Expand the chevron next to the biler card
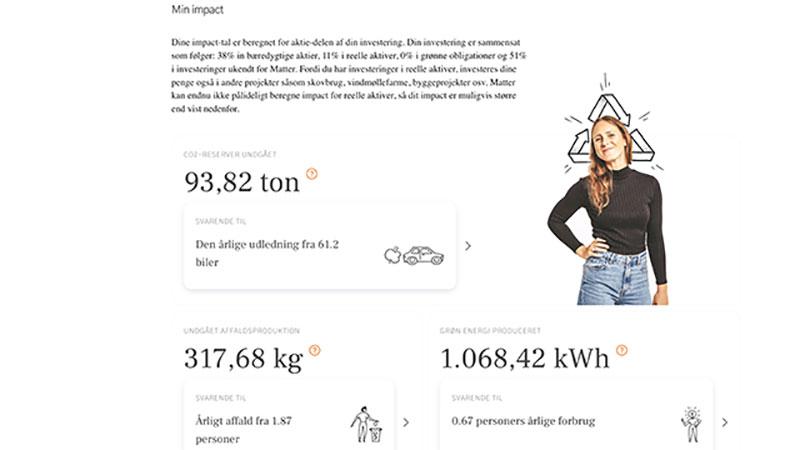 (x=468, y=246)
